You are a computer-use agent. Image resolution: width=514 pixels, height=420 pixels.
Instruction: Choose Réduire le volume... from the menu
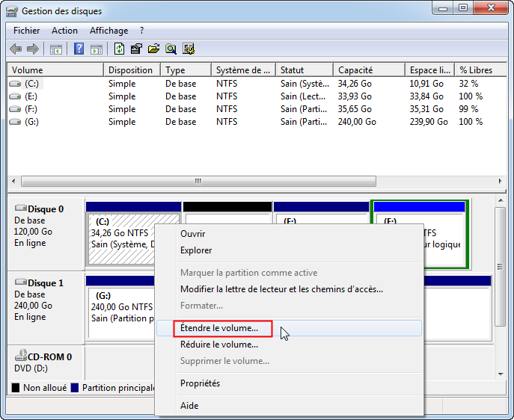290,345
